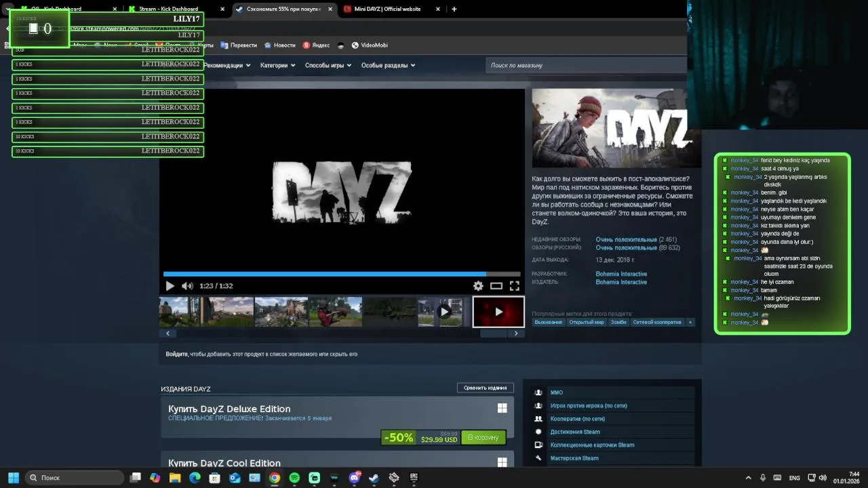Click the Войдите sign-in link
Viewport: 868px width, 488px height.
[x=177, y=354]
